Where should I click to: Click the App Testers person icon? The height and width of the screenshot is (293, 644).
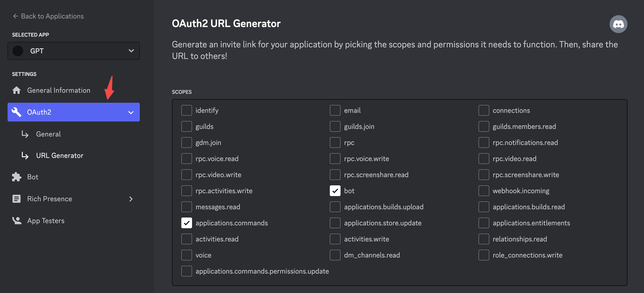pos(17,220)
